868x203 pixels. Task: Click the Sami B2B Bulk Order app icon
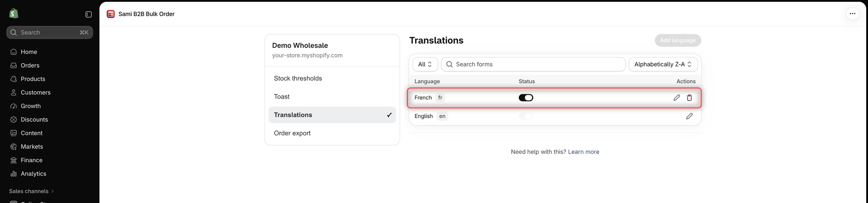click(111, 14)
